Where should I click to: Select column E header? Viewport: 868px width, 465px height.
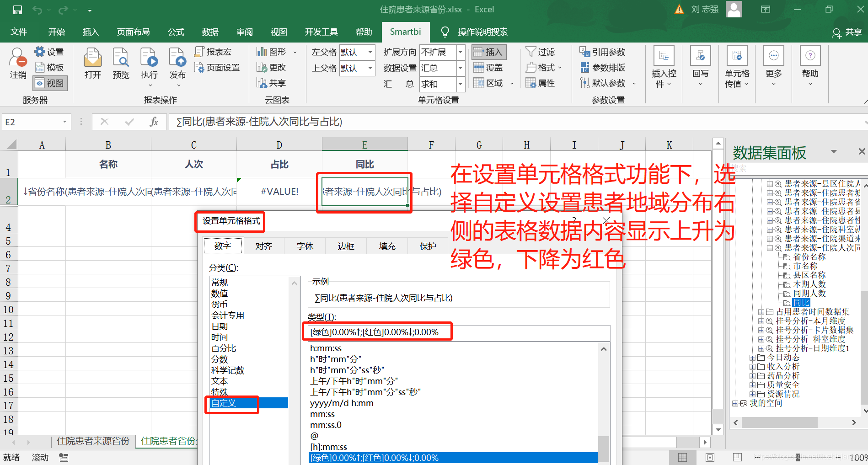pyautogui.click(x=364, y=145)
